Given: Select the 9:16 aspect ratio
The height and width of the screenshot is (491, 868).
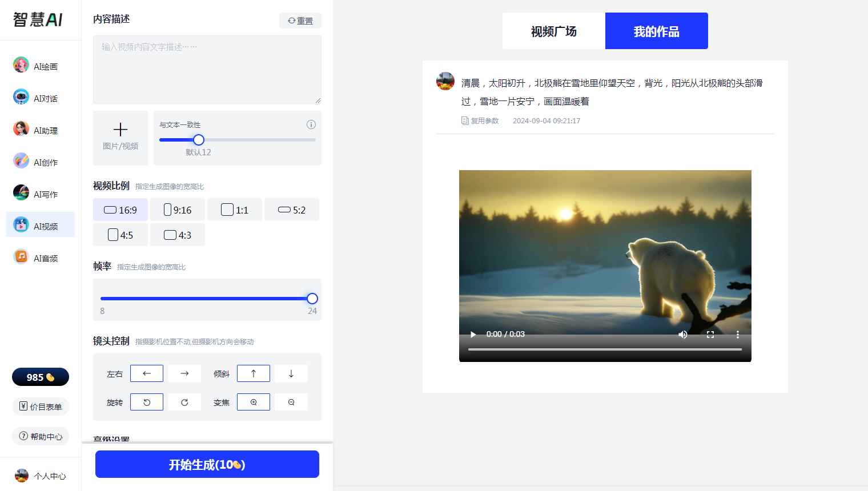Looking at the screenshot, I should coord(177,210).
